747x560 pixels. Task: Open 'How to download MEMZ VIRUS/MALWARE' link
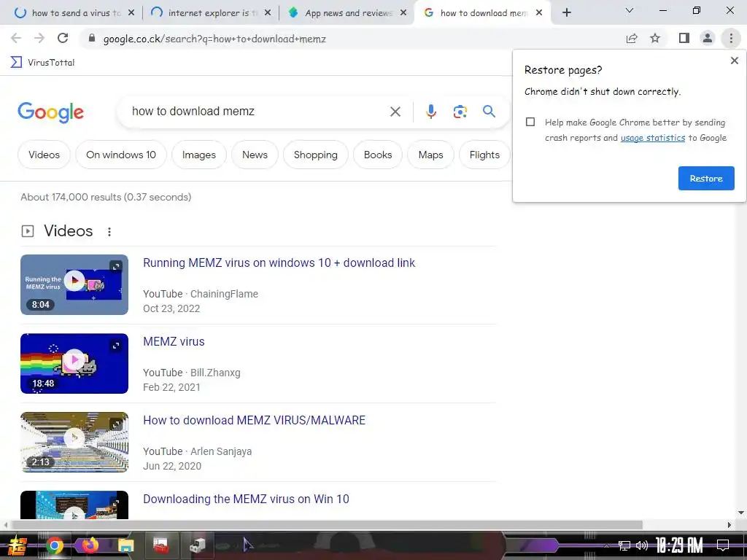point(255,420)
